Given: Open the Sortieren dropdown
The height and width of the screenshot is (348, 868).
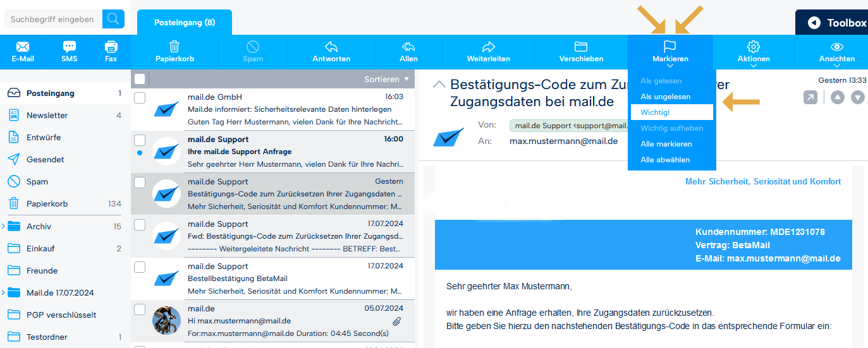Looking at the screenshot, I should click(x=386, y=79).
